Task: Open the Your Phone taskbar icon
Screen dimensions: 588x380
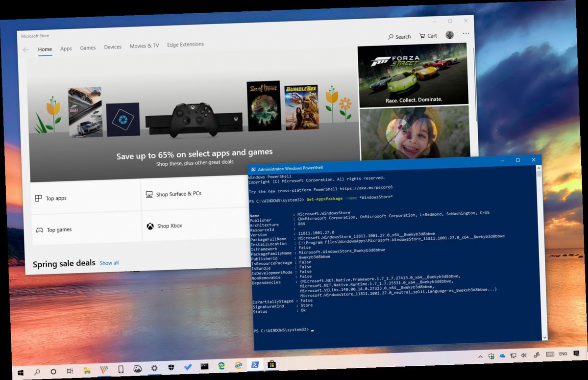Action: (121, 369)
